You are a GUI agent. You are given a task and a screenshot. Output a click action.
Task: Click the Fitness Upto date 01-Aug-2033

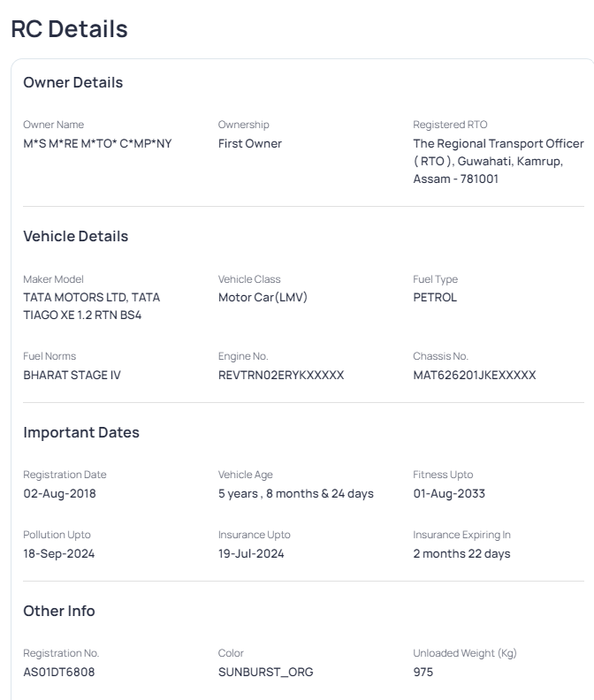click(449, 493)
